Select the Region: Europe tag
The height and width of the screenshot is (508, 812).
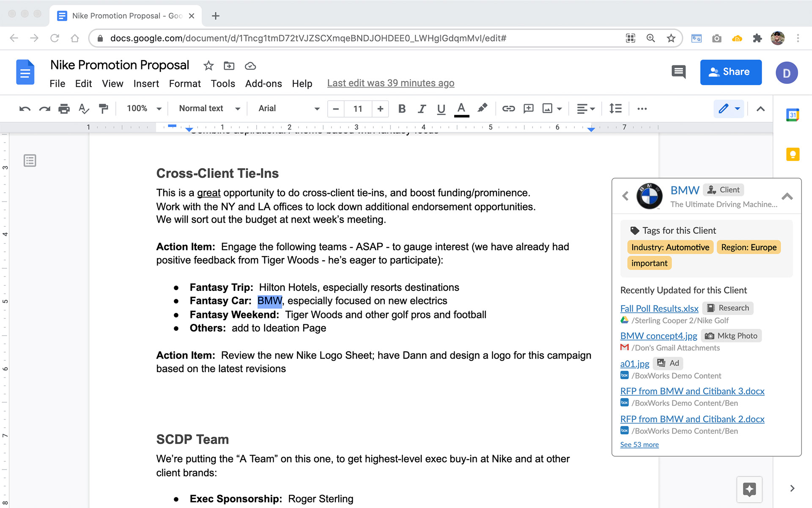coord(749,247)
